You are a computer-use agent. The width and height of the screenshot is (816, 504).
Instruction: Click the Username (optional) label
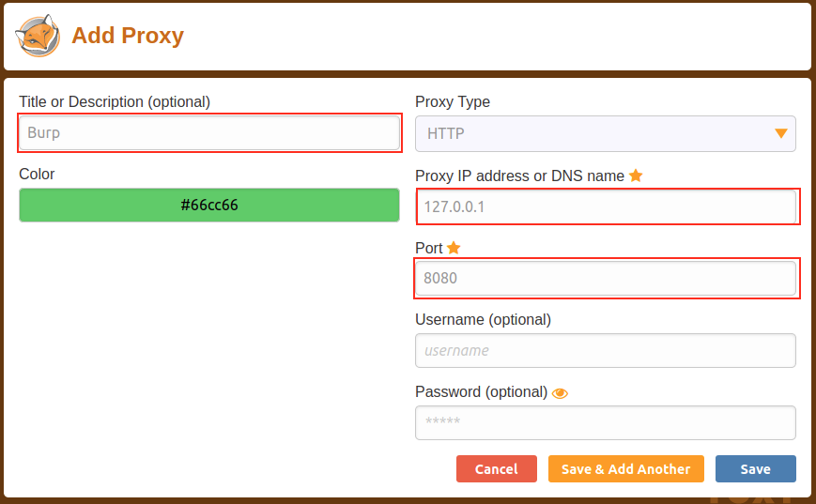483,319
